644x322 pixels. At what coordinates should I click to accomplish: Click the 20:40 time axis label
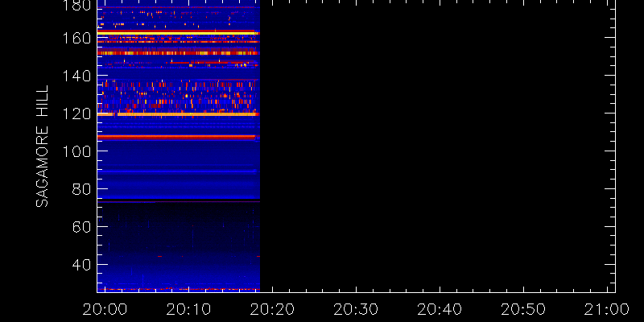pyautogui.click(x=440, y=309)
